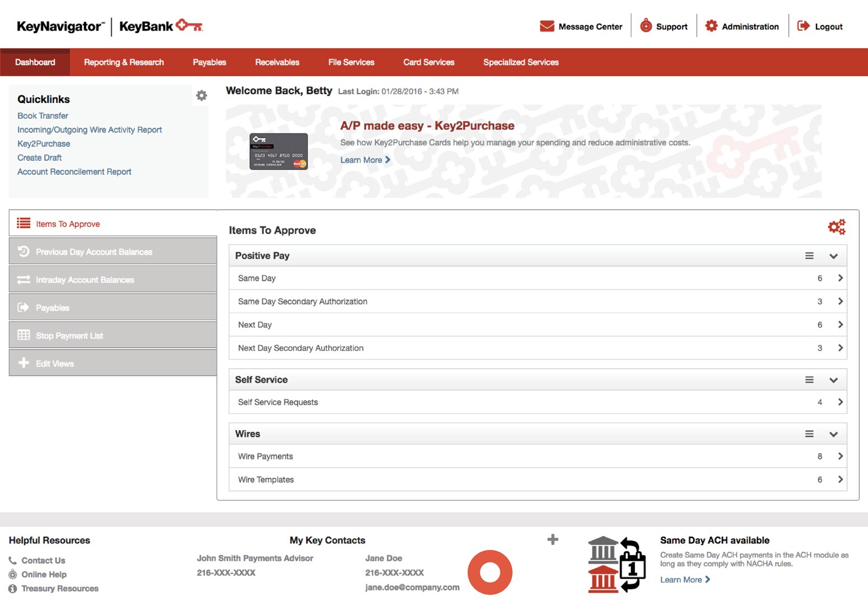868x609 pixels.
Task: Select Intraday Account Balances view
Action: point(113,279)
